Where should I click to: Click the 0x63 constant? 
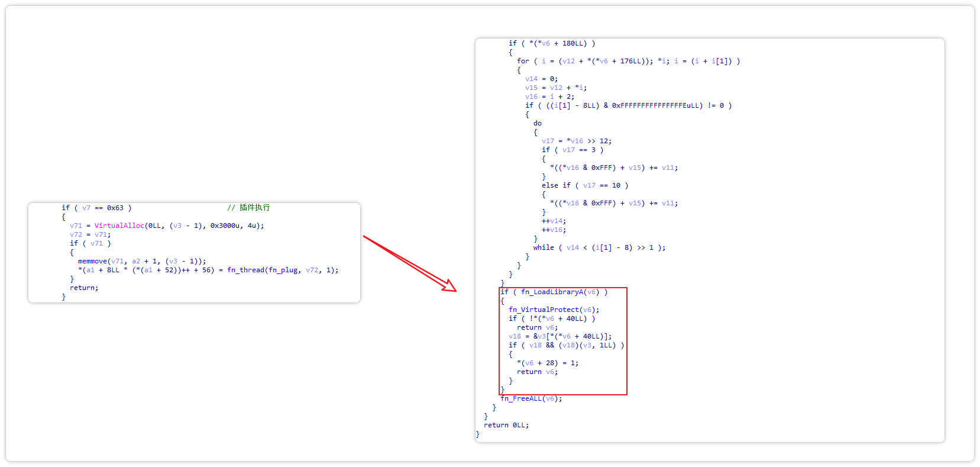point(115,208)
